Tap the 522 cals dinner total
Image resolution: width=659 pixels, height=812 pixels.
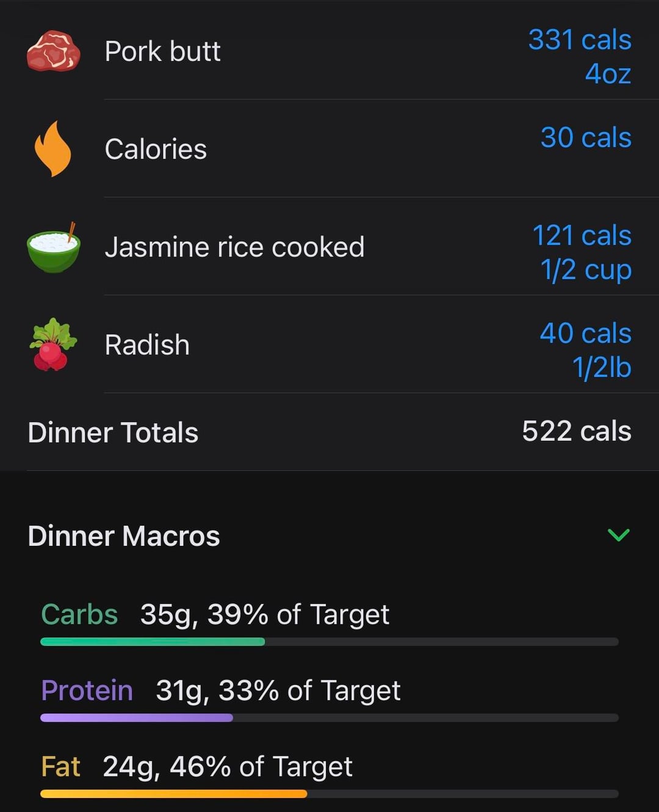(577, 431)
